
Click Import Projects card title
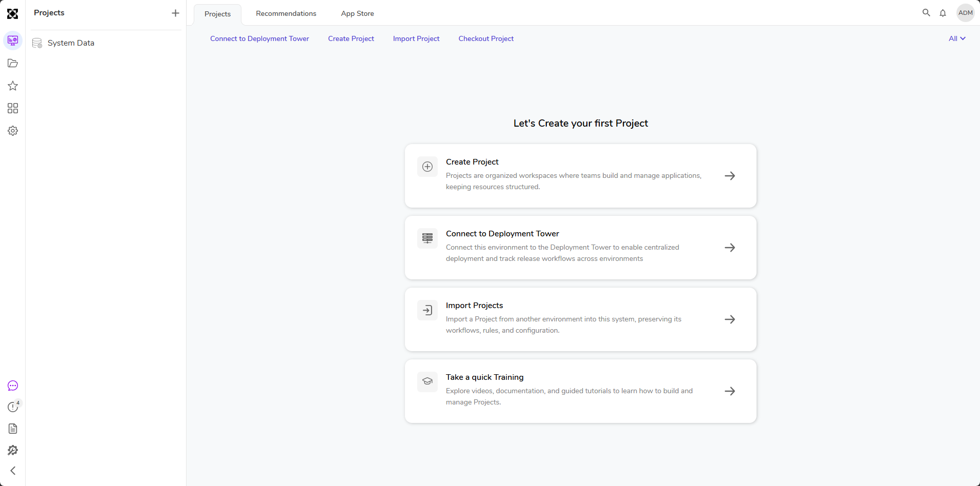(474, 306)
